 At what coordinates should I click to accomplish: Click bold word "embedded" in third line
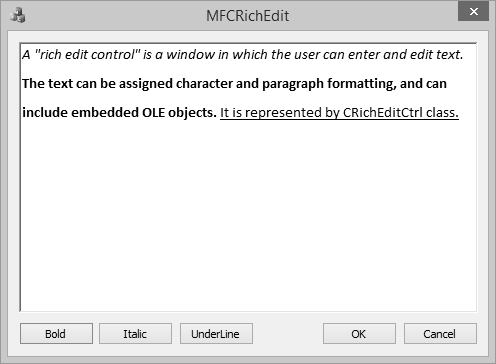pos(105,113)
